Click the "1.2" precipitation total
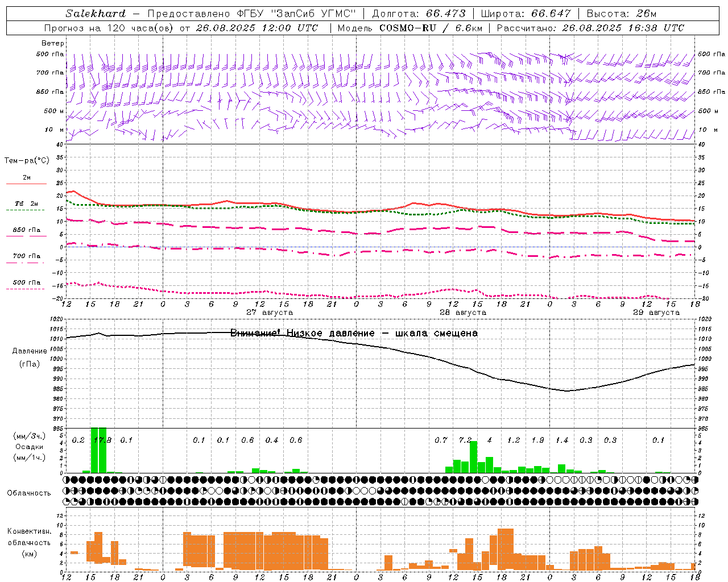The height and width of the screenshot is (582, 728). point(514,440)
